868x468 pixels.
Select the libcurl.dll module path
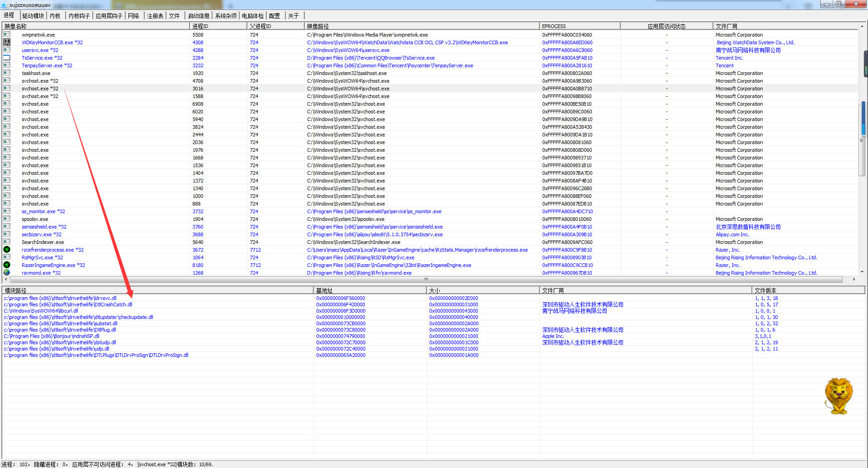point(41,311)
